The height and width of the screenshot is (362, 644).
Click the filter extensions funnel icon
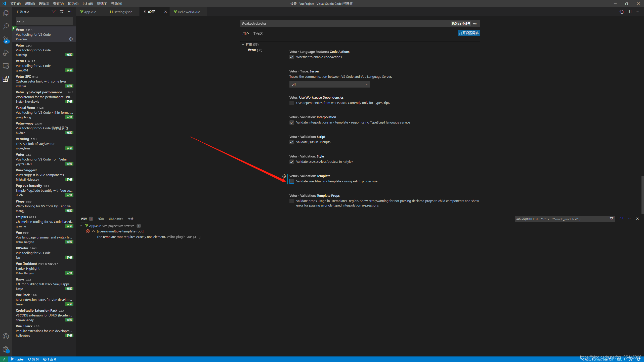click(54, 12)
